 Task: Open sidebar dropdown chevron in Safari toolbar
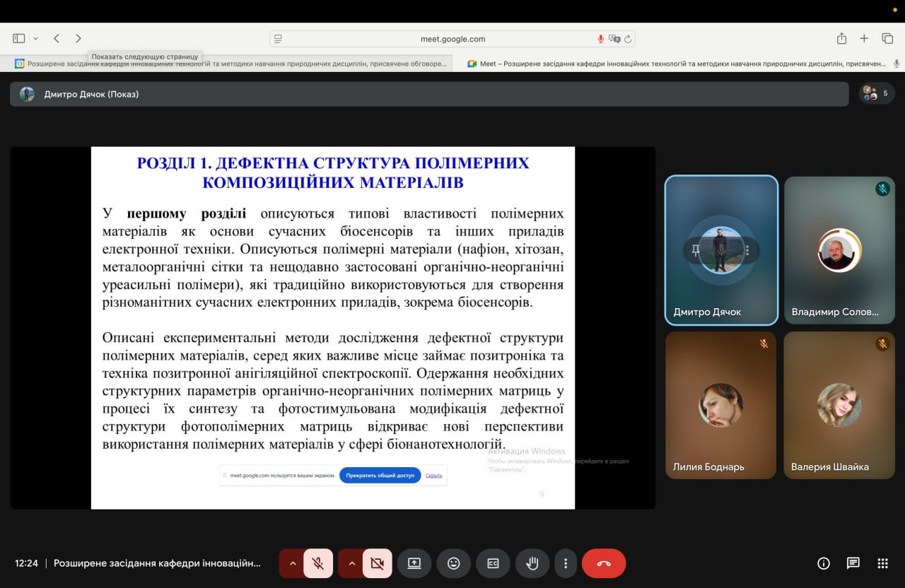coord(35,38)
